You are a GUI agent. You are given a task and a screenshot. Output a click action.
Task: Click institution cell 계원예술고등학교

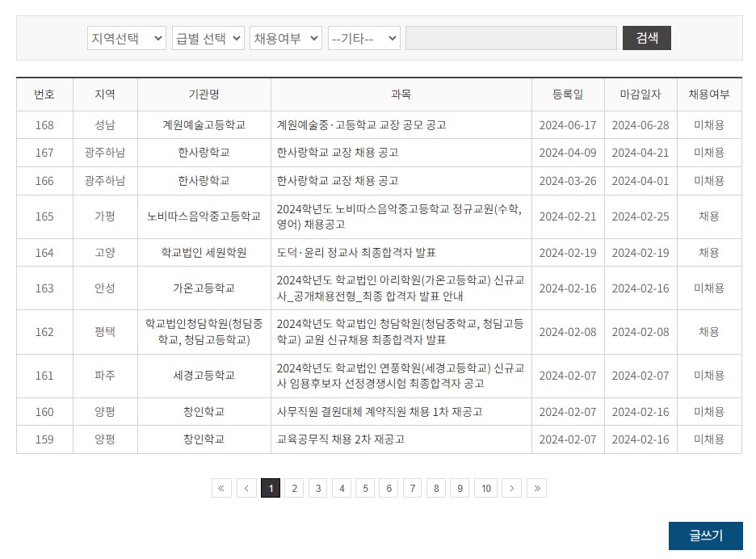click(x=204, y=125)
